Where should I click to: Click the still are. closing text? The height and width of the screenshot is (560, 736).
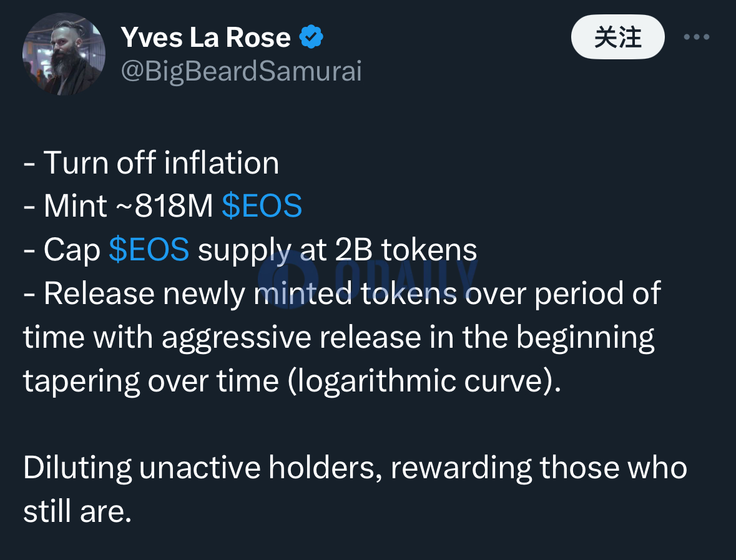(77, 511)
